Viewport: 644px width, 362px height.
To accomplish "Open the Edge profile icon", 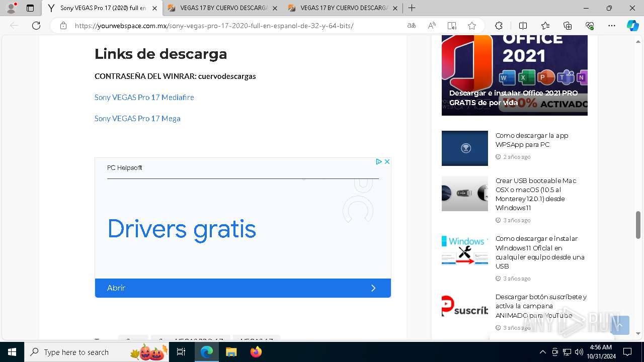I will (x=11, y=8).
